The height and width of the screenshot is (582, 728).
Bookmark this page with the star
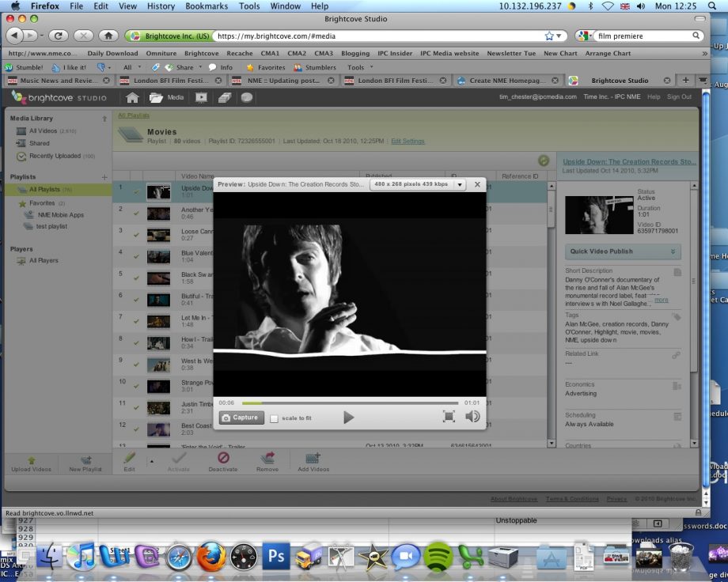point(549,36)
